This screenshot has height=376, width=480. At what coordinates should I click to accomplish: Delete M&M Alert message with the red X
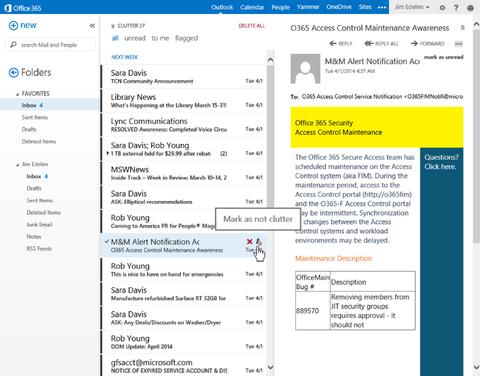249,241
